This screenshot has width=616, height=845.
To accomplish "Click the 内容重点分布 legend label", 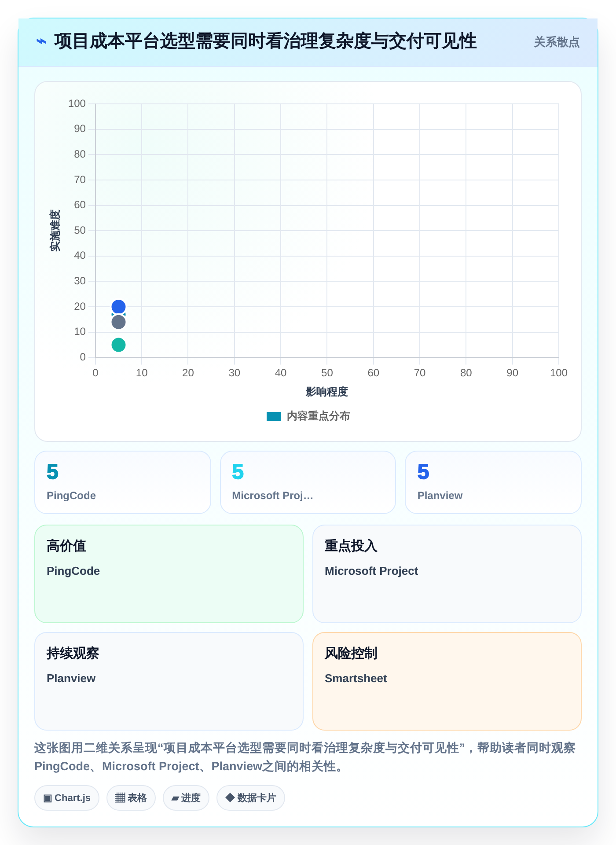I will [318, 416].
